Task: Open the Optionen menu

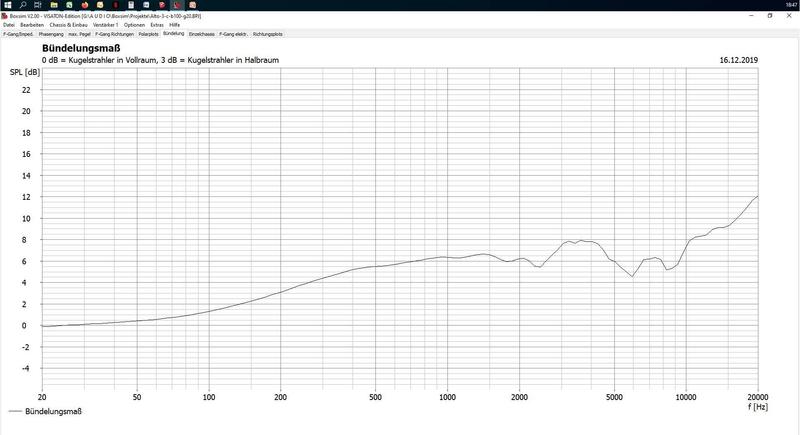Action: [x=134, y=24]
